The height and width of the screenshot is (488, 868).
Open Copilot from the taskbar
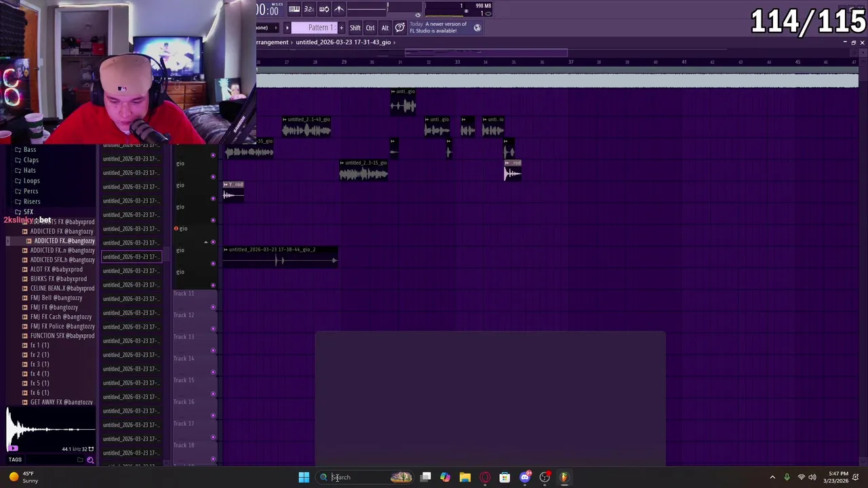[445, 477]
